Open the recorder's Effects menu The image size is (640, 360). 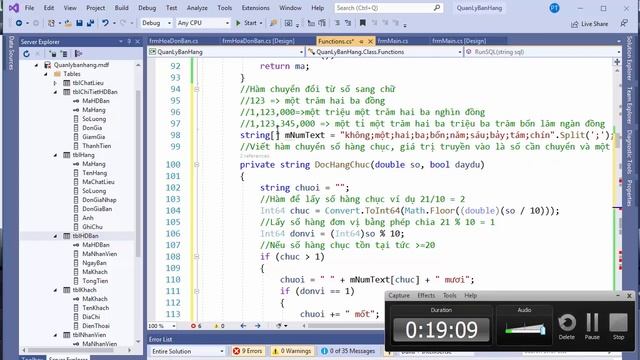click(426, 296)
